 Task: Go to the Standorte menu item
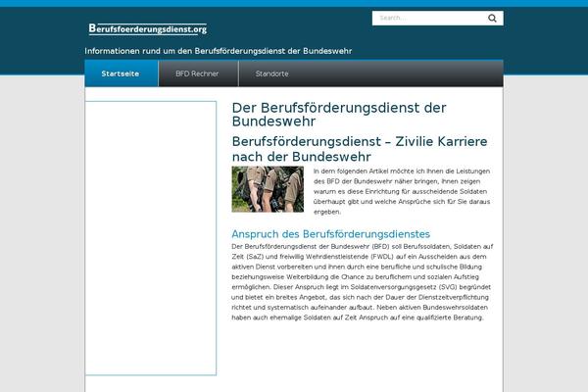click(x=271, y=73)
